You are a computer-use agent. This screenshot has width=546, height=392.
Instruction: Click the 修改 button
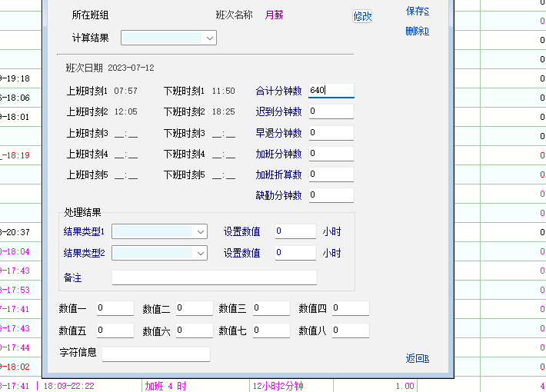[x=362, y=16]
